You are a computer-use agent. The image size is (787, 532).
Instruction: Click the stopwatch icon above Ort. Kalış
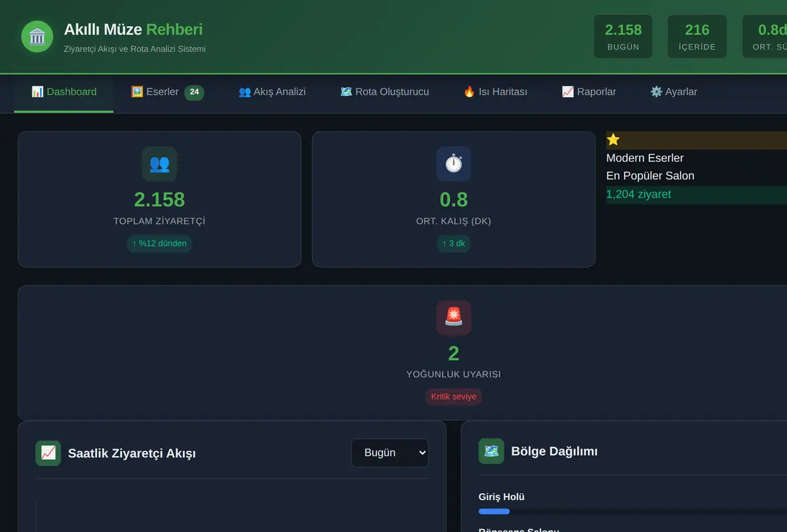pyautogui.click(x=454, y=164)
